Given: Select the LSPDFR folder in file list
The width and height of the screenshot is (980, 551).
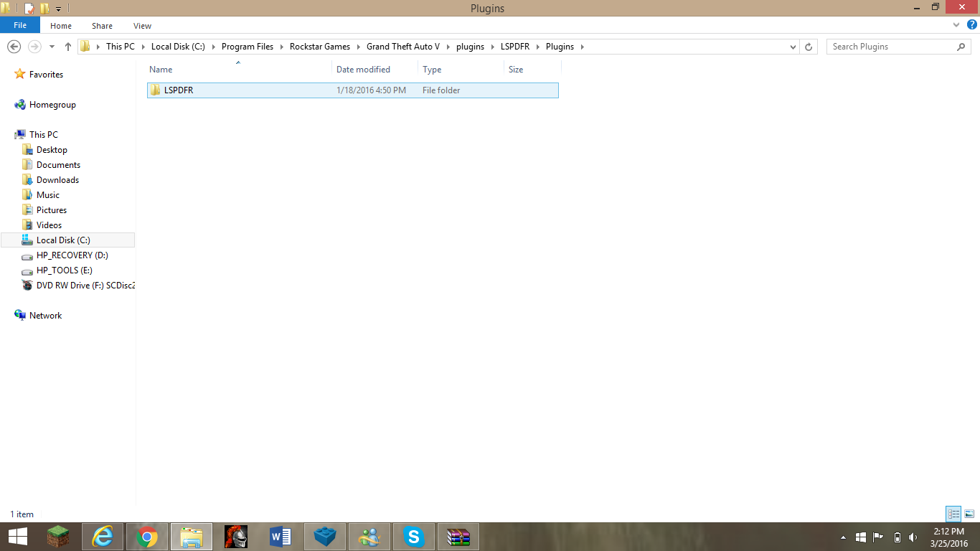Looking at the screenshot, I should pos(352,90).
